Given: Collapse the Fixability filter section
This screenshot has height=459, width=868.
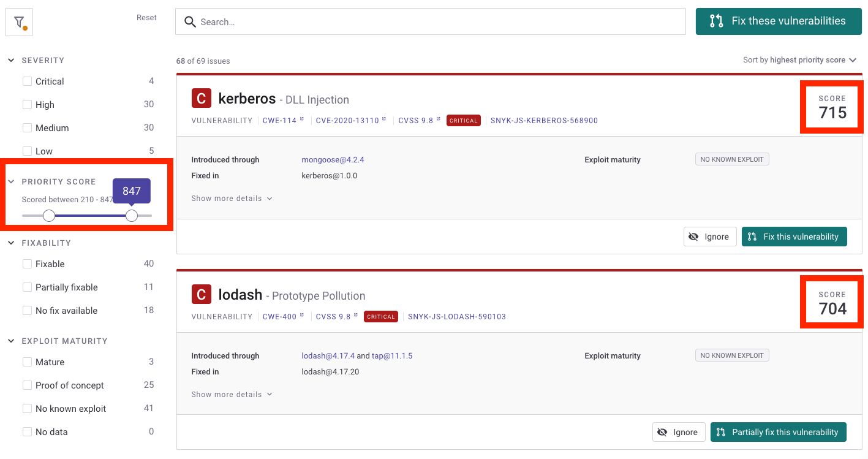Looking at the screenshot, I should tap(11, 243).
